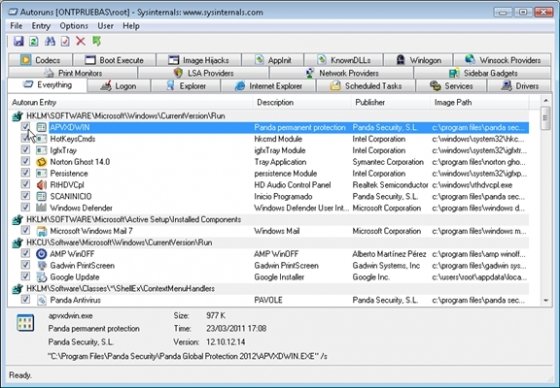Disable Norton Ghost 14.0 autorun checkbox
The image size is (560, 388).
25,161
